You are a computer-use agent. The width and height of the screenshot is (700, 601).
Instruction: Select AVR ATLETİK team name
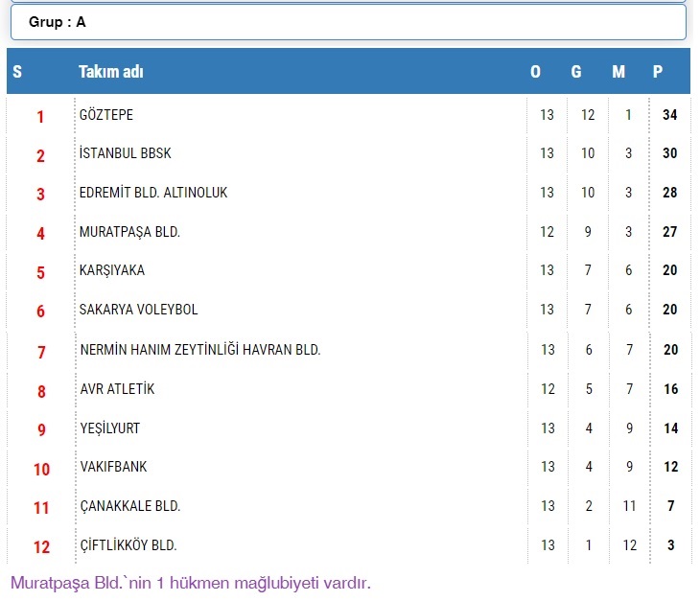point(117,389)
